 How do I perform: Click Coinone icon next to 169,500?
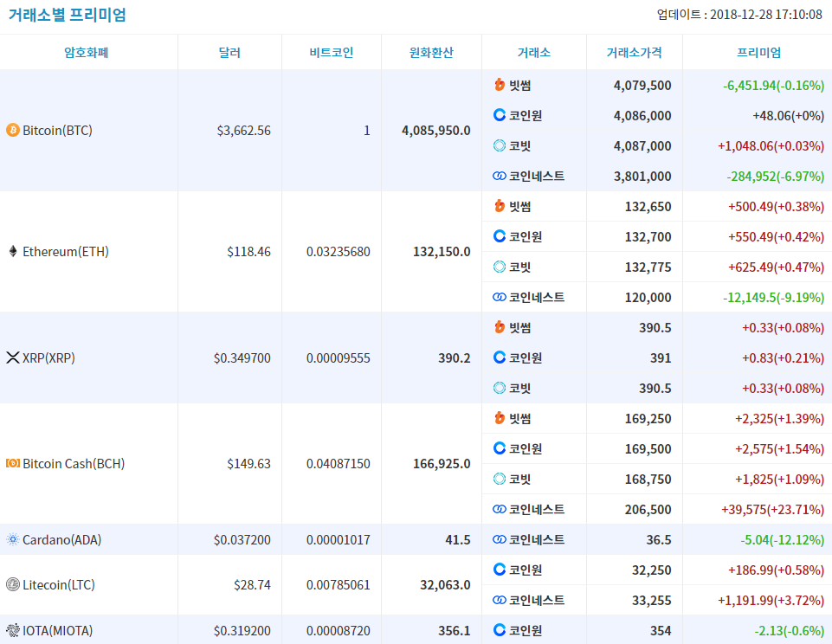(500, 448)
